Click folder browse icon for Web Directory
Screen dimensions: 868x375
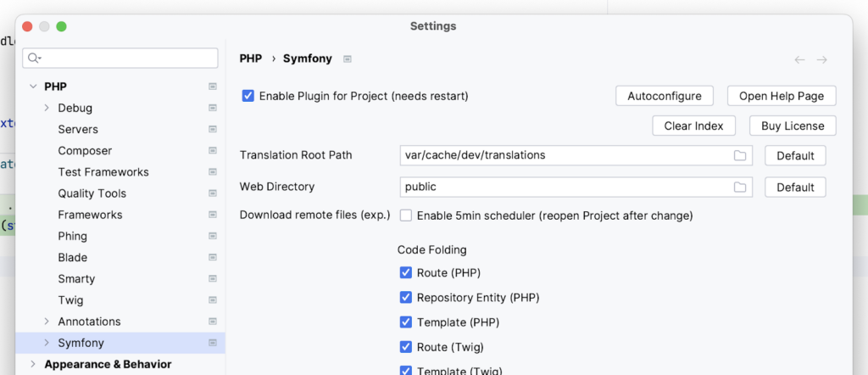[740, 187]
